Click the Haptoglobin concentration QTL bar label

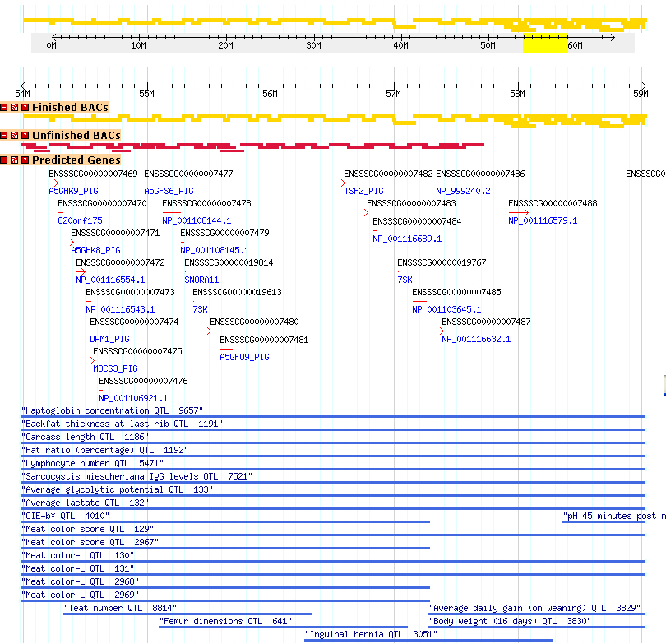click(x=112, y=410)
